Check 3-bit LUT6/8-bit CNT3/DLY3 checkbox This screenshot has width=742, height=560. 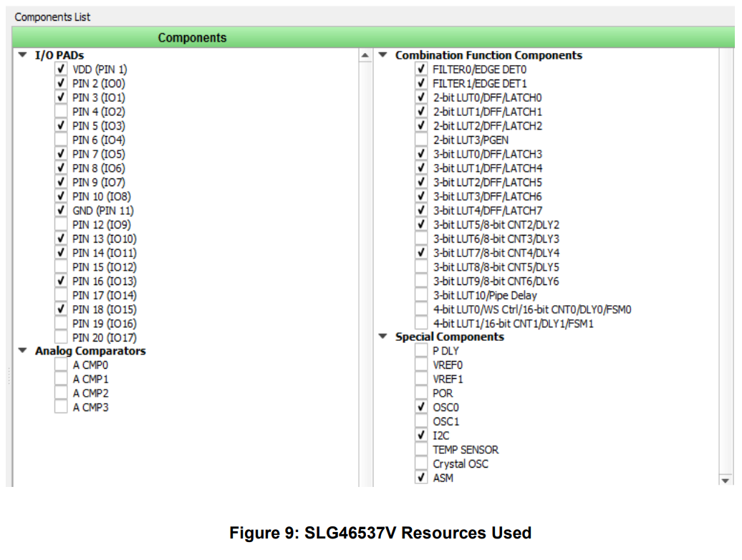(421, 239)
